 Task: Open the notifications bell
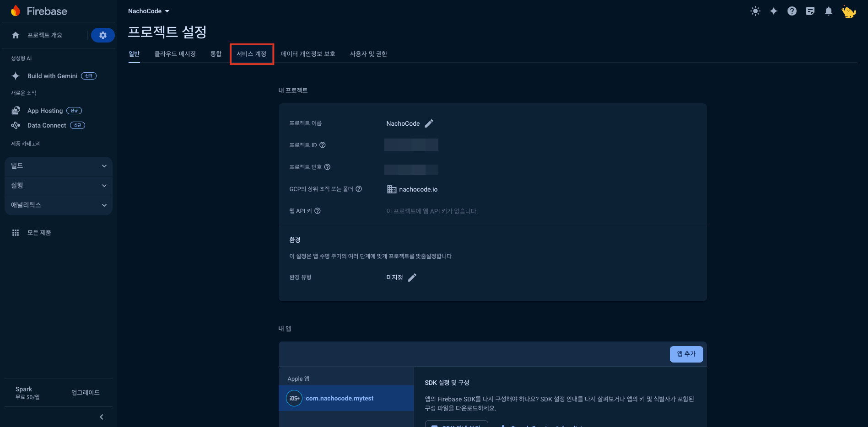pos(829,11)
